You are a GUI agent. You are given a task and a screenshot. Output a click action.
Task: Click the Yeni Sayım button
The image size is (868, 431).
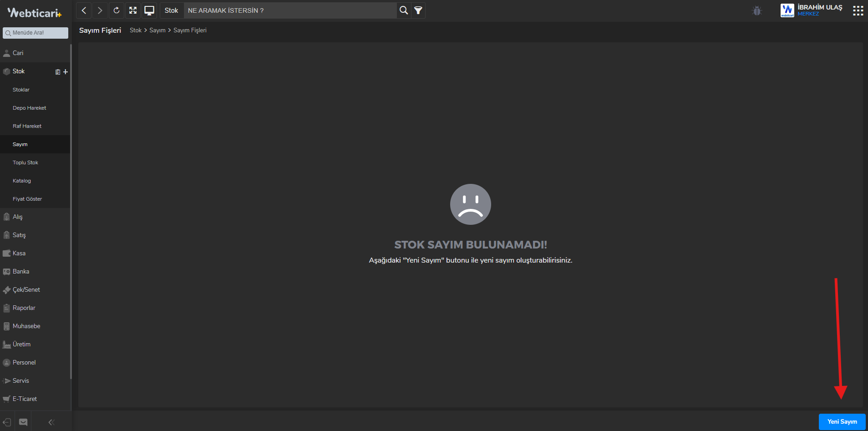842,421
